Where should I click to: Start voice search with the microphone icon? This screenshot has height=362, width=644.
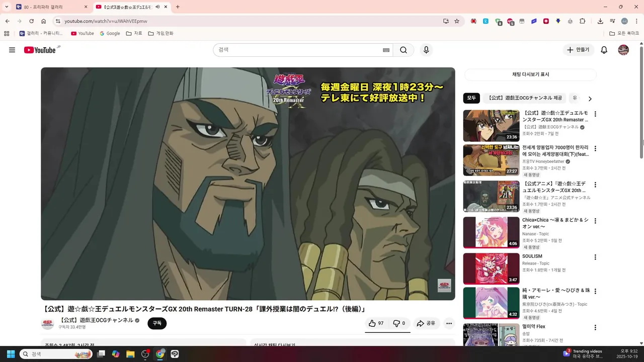tap(426, 50)
